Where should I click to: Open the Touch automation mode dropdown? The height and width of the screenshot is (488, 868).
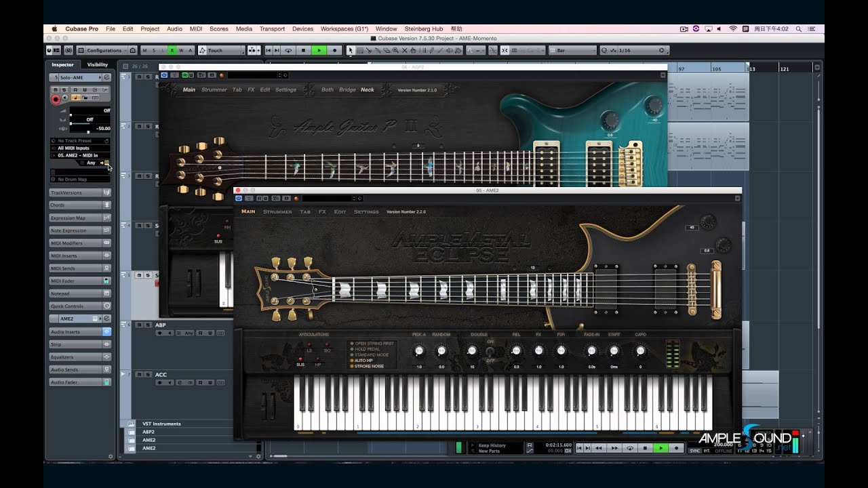click(221, 50)
